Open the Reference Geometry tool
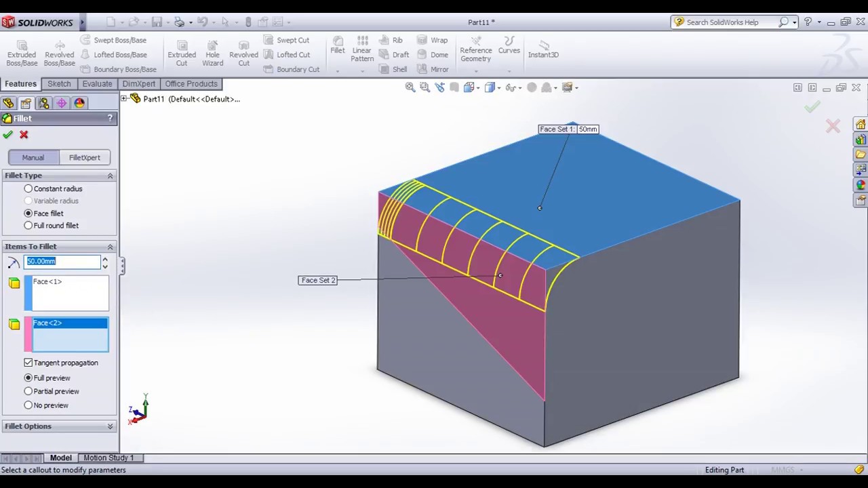 coord(475,49)
